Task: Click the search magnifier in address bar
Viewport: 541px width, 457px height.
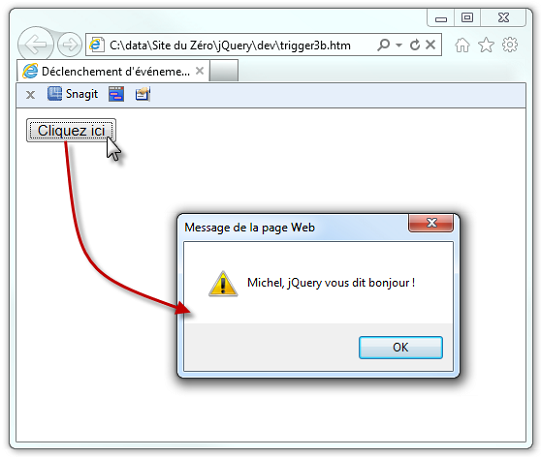Action: click(x=383, y=45)
